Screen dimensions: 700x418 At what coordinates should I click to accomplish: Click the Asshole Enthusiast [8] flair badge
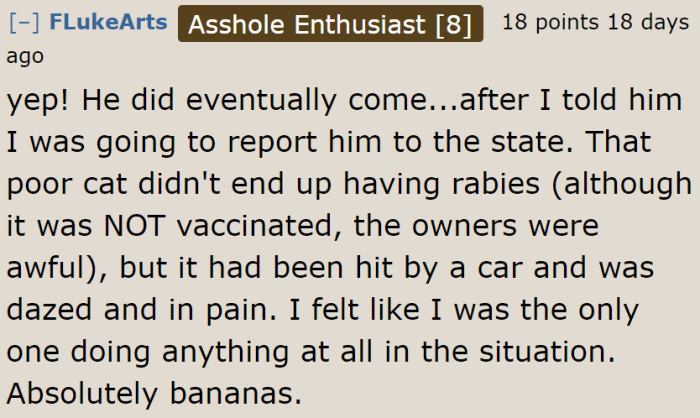pos(330,23)
